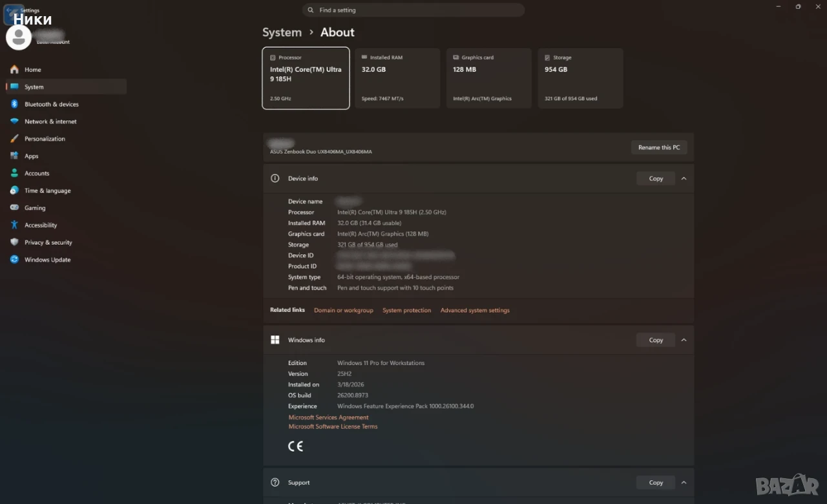Copy the Support details
This screenshot has height=504, width=827.
click(x=656, y=483)
